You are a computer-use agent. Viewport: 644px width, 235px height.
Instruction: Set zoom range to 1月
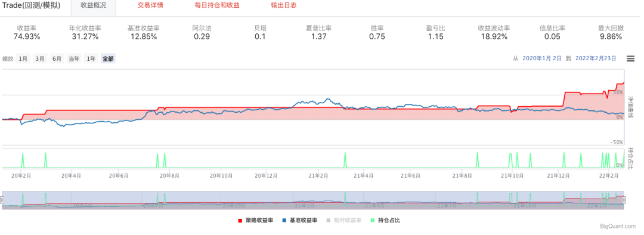23,58
